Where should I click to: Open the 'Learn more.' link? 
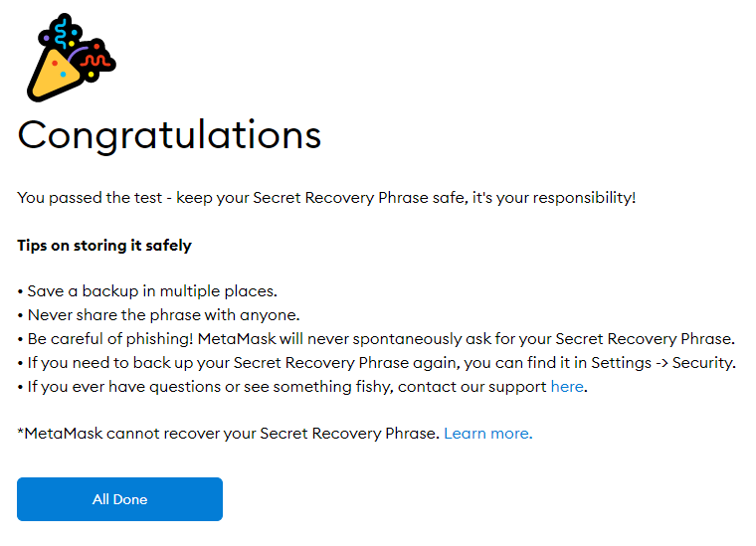coord(487,434)
